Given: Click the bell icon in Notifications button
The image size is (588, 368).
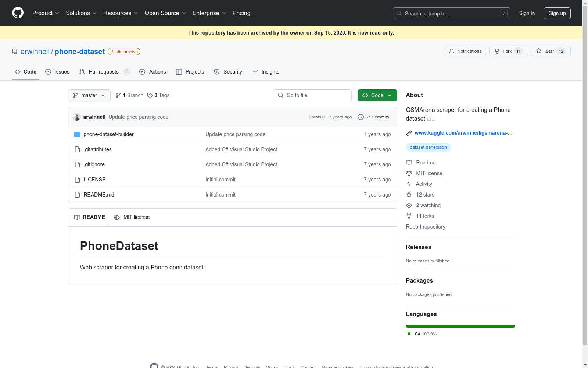Looking at the screenshot, I should point(452,51).
